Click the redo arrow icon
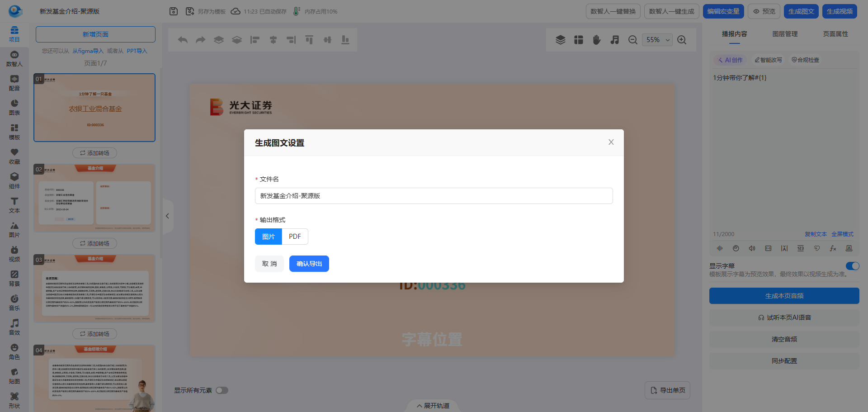The image size is (868, 412). click(201, 40)
